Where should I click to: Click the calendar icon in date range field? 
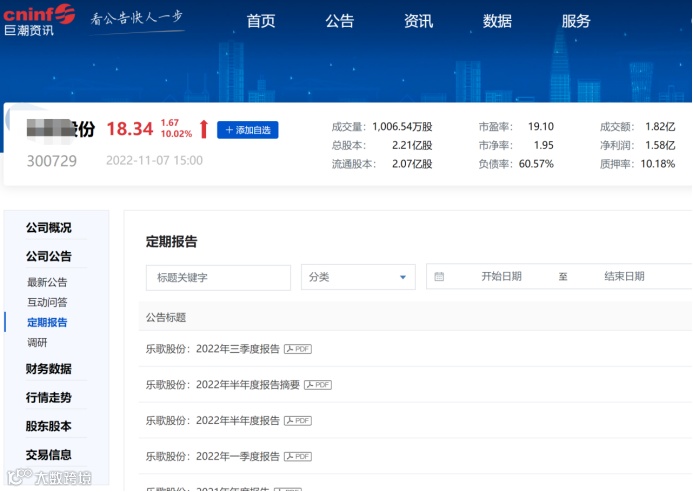(x=439, y=277)
